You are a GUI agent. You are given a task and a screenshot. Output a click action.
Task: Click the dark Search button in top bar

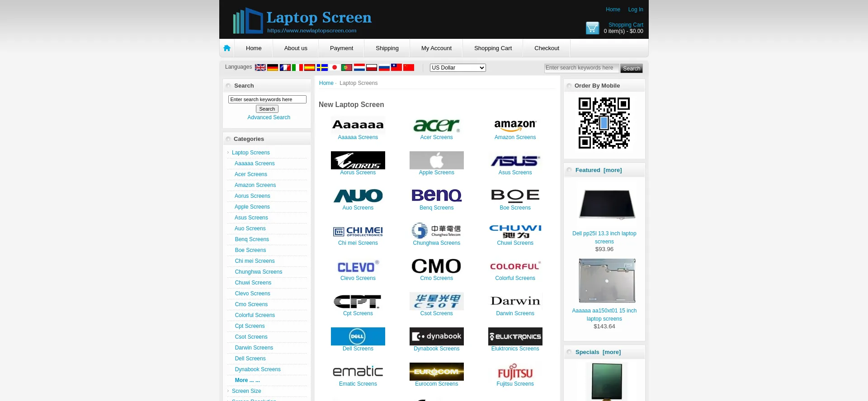click(632, 68)
